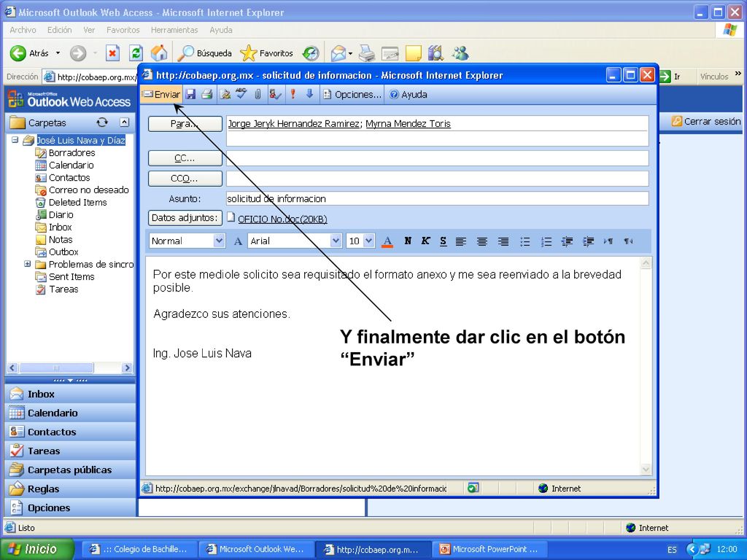Image resolution: width=747 pixels, height=560 pixels.
Task: Pick font color with red-underlined A
Action: tap(387, 241)
